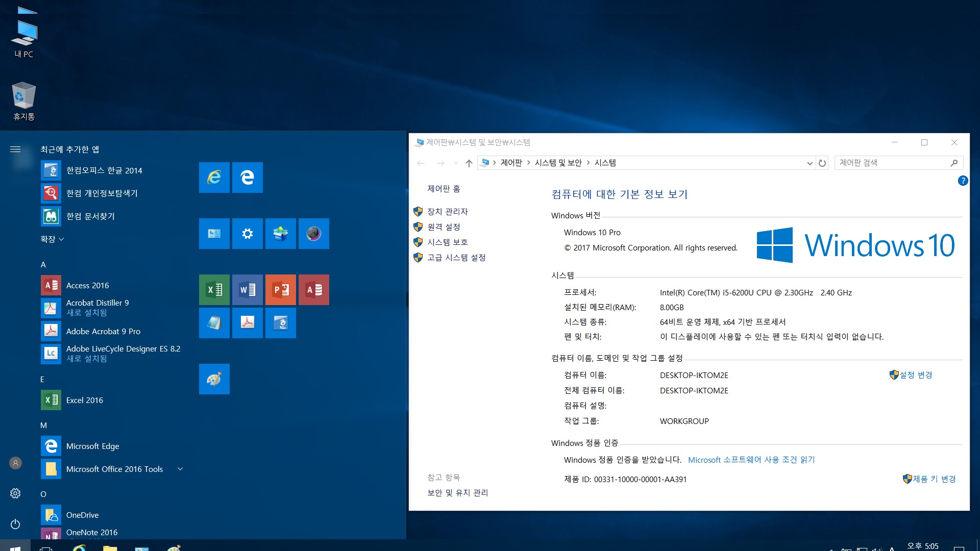Click Forward arrow in control panel window
This screenshot has width=980, height=551.
pos(440,163)
